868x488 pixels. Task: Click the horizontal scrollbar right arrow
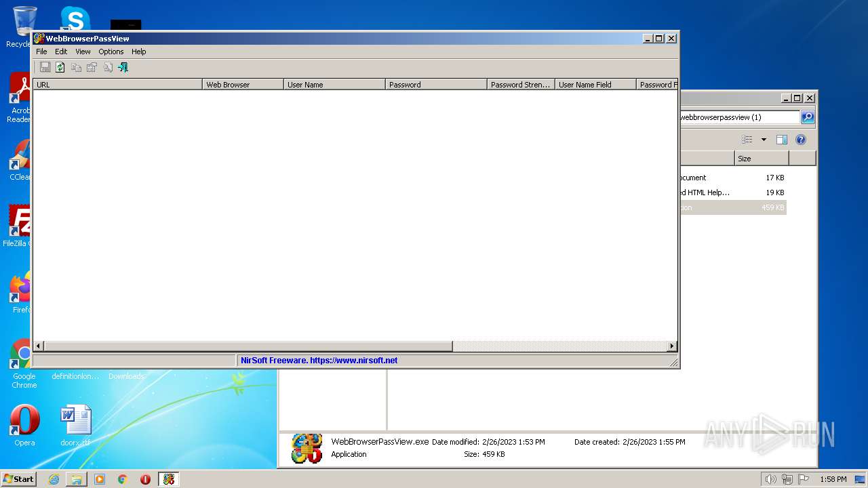(x=672, y=346)
